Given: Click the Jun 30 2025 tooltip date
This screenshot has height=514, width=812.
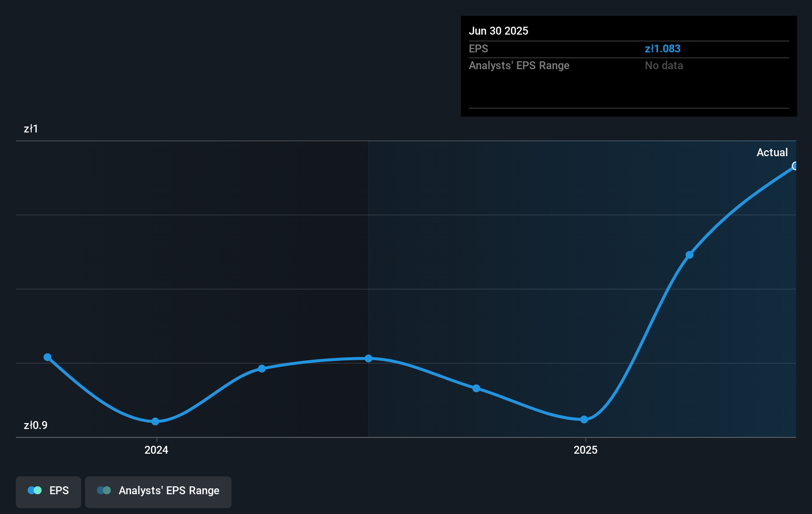Looking at the screenshot, I should point(498,31).
